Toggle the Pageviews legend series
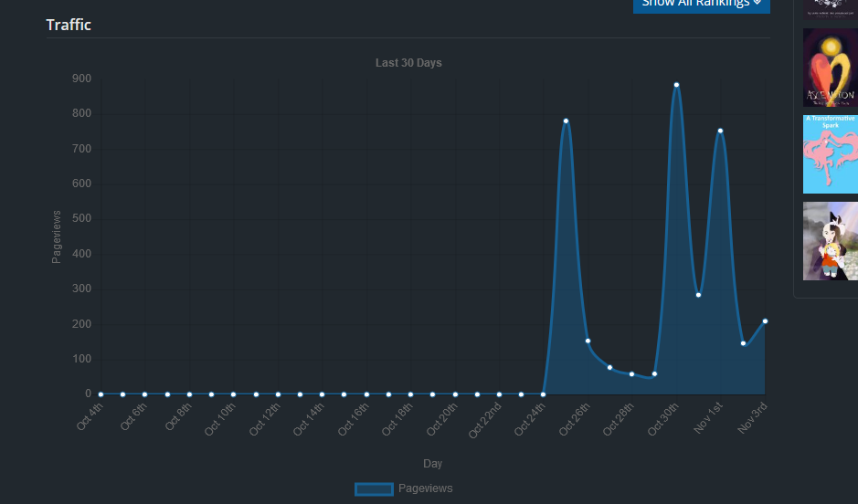The image size is (858, 504). [x=425, y=488]
